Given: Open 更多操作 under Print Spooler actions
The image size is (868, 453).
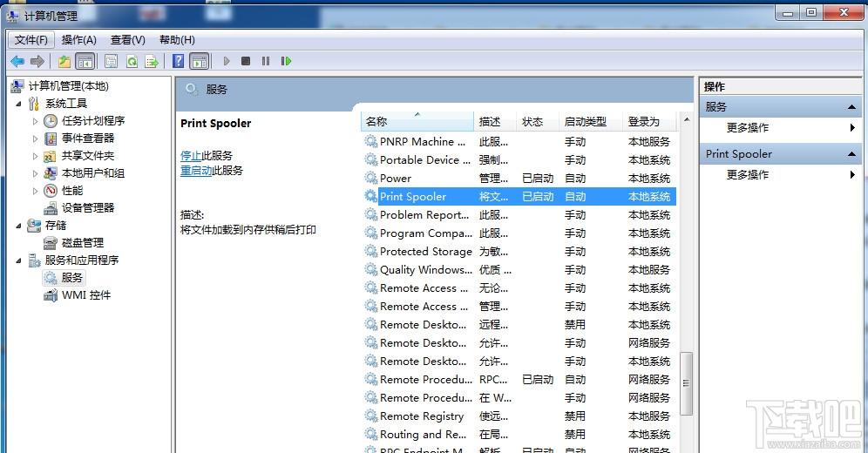Looking at the screenshot, I should [748, 175].
